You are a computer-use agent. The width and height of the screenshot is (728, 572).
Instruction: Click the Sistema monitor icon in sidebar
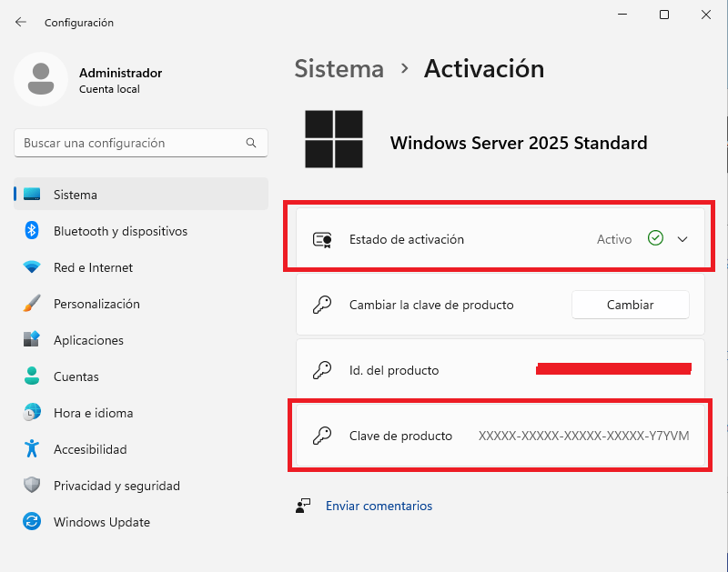[32, 195]
